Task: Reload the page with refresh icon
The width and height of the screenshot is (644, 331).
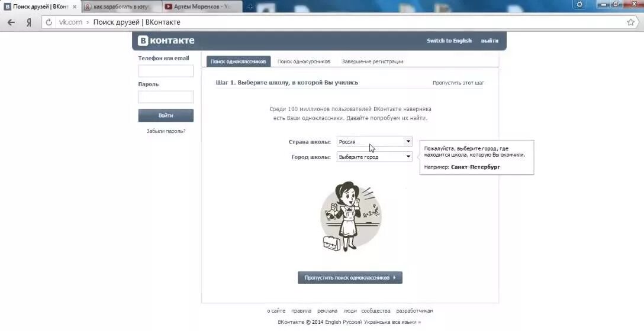Action: (49, 22)
